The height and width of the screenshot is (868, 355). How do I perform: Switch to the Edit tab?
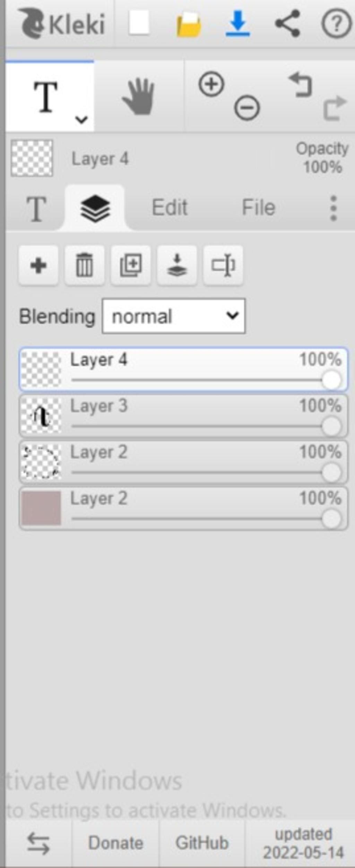click(170, 208)
